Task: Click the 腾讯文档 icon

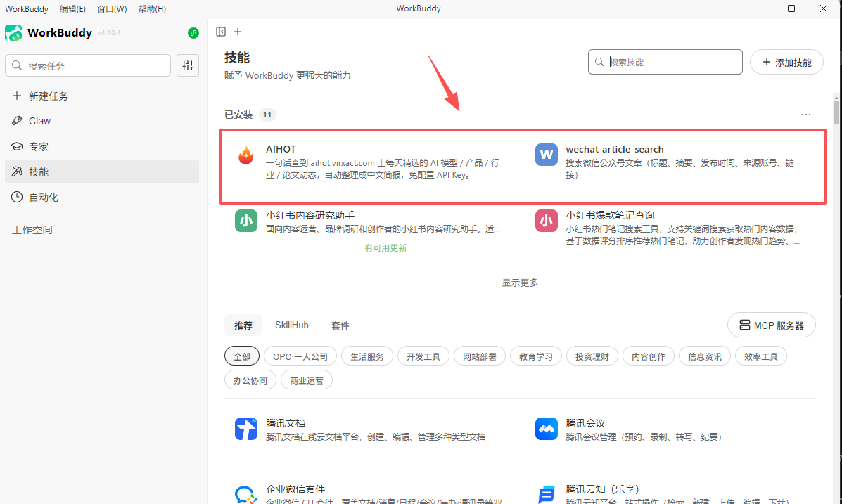Action: (246, 429)
